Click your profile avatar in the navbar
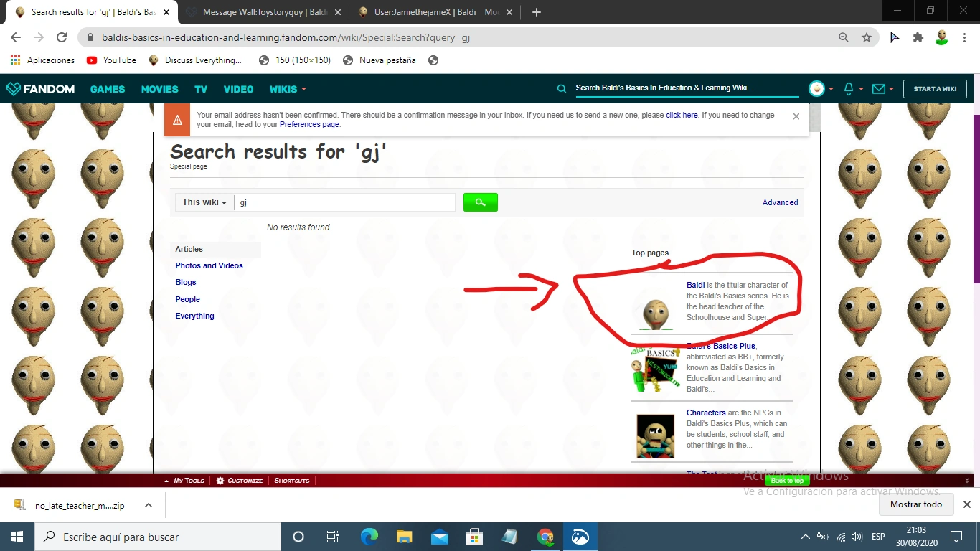The height and width of the screenshot is (551, 980). click(816, 88)
